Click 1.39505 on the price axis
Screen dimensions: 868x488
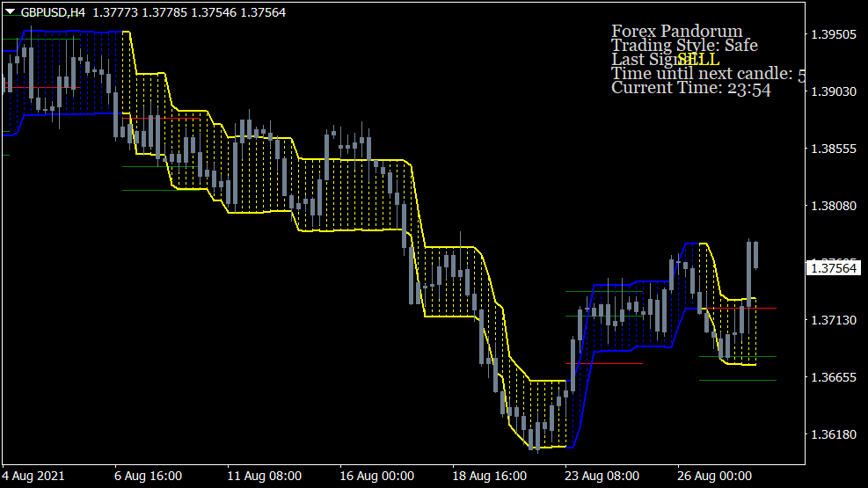click(x=833, y=34)
